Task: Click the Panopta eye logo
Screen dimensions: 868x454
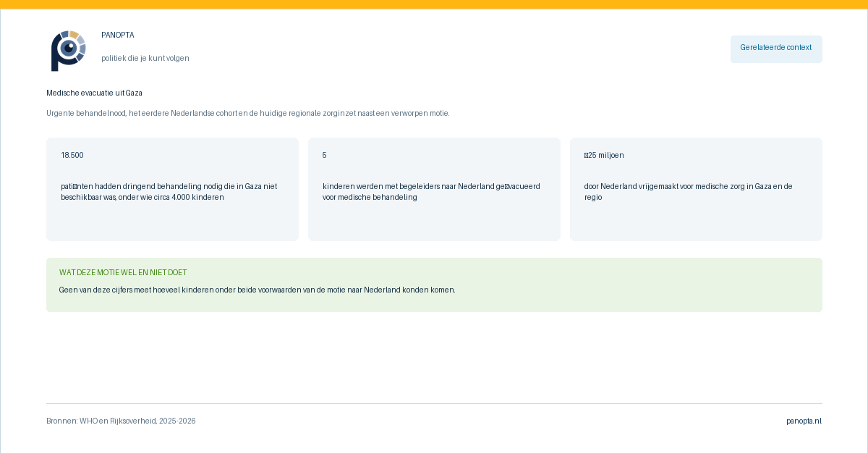Action: pos(68,51)
